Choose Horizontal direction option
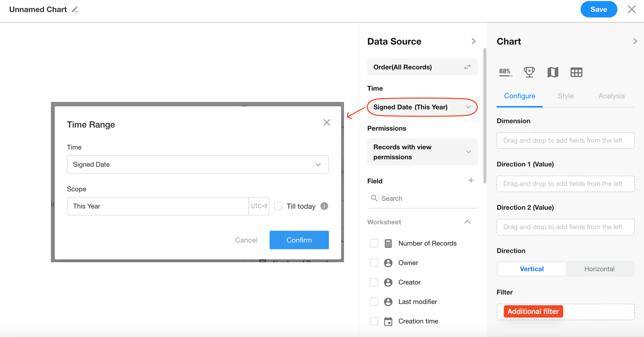This screenshot has height=337, width=644. click(x=599, y=269)
